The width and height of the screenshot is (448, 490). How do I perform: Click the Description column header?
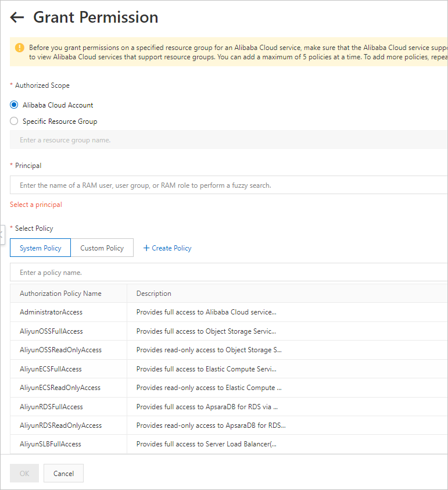pyautogui.click(x=154, y=294)
